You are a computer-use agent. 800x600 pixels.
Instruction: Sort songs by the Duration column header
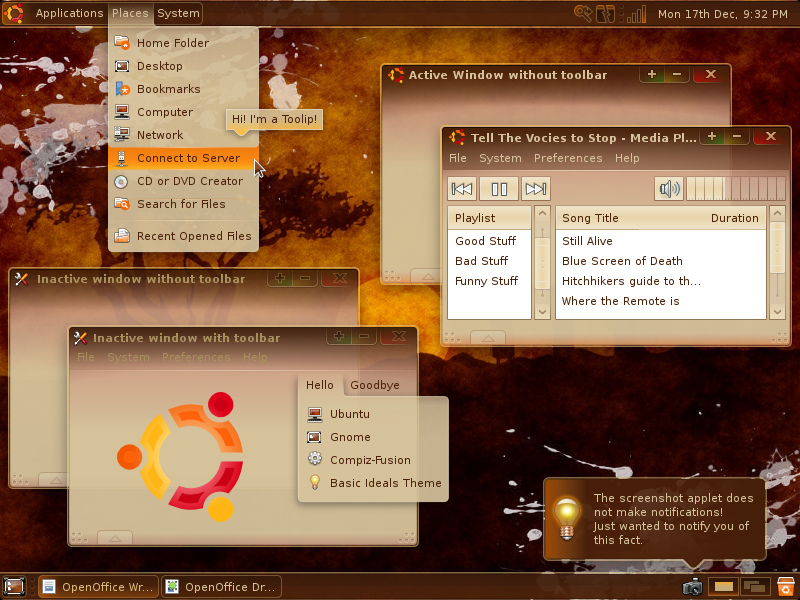[x=734, y=218]
